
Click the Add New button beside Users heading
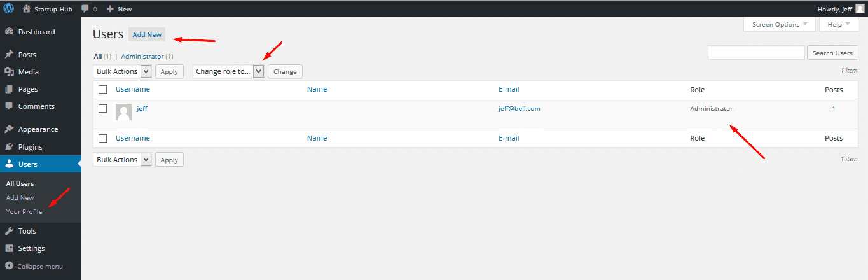point(147,35)
